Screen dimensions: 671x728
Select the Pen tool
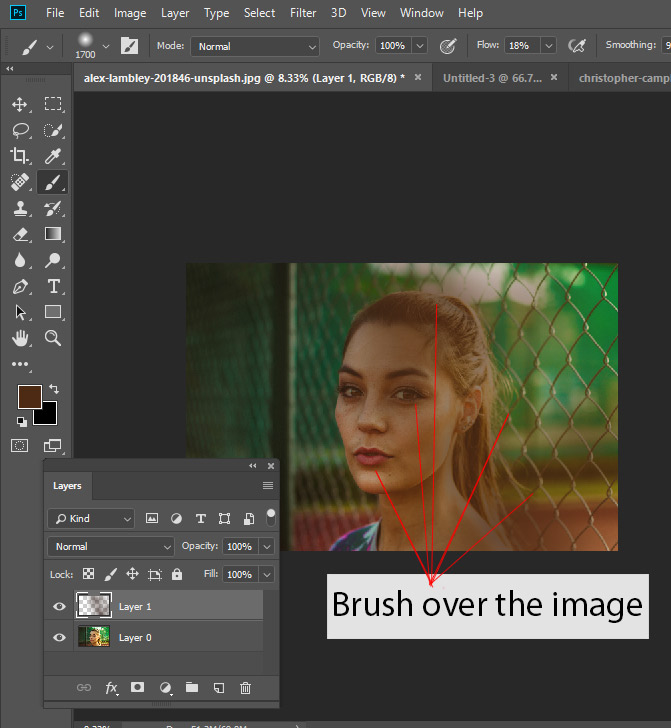[x=20, y=286]
